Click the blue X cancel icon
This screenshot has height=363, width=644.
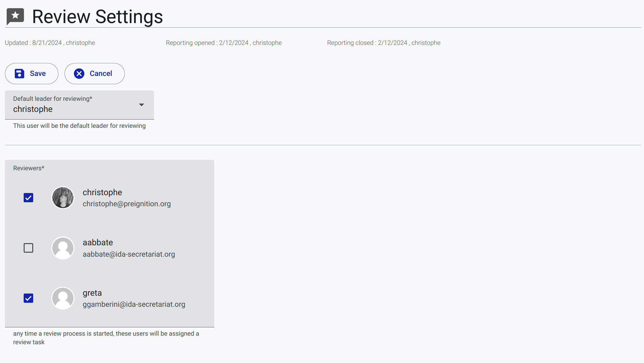click(x=79, y=73)
